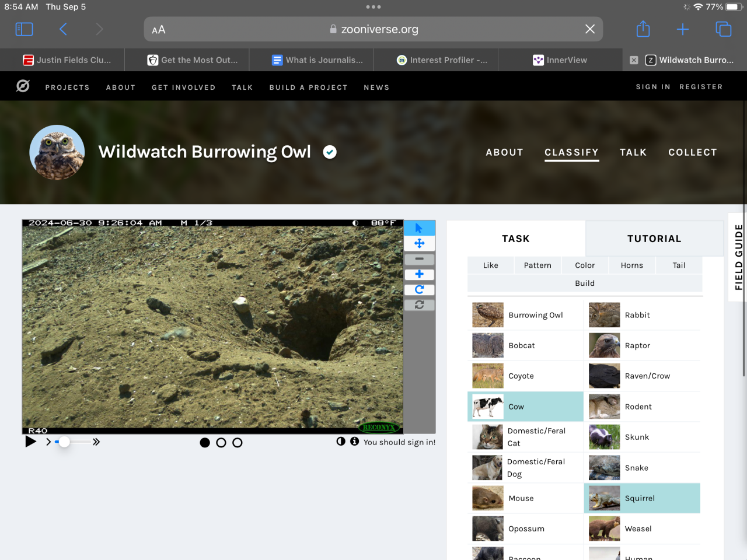Screen dimensions: 747x560
Task: Expand the Color filter
Action: pos(585,265)
